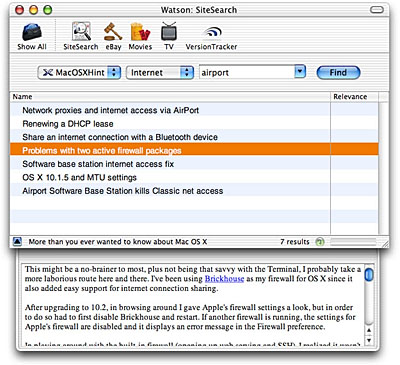Follow the Brickhouse hyperlink
Viewport: 400px width, 365px height.
224,279
